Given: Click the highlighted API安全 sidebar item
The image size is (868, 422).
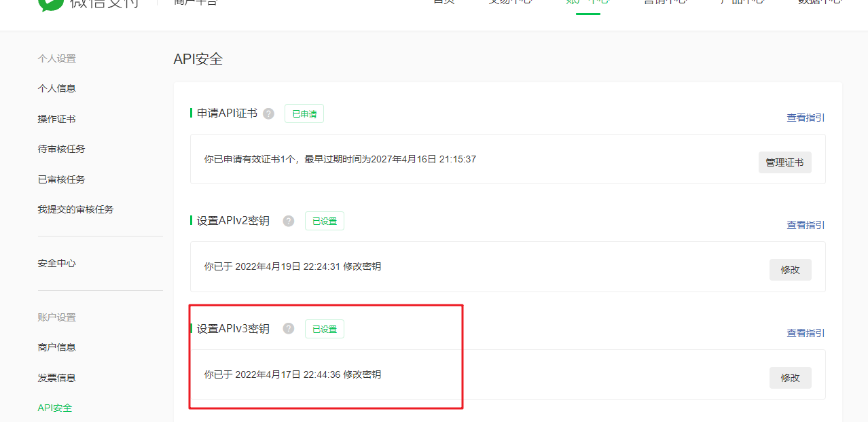Looking at the screenshot, I should (x=54, y=408).
